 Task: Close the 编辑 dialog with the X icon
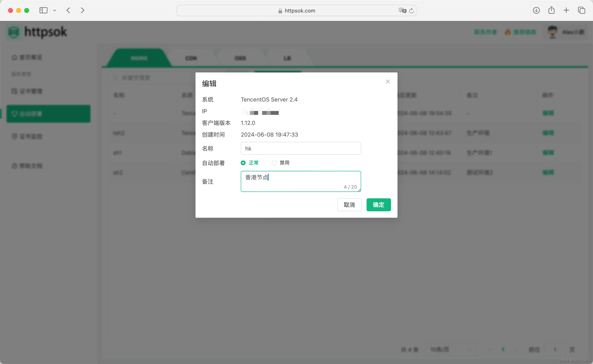[x=387, y=82]
